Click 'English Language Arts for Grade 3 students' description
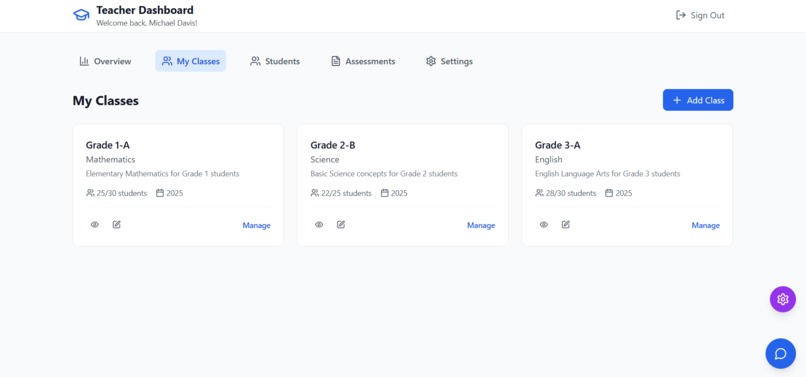806x377 pixels. [x=608, y=174]
